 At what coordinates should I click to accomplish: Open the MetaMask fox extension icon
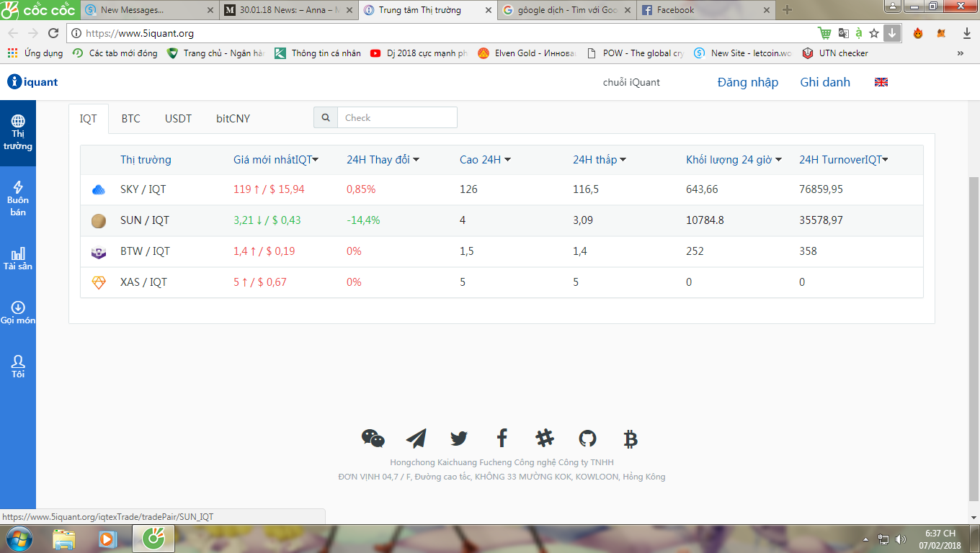click(941, 33)
